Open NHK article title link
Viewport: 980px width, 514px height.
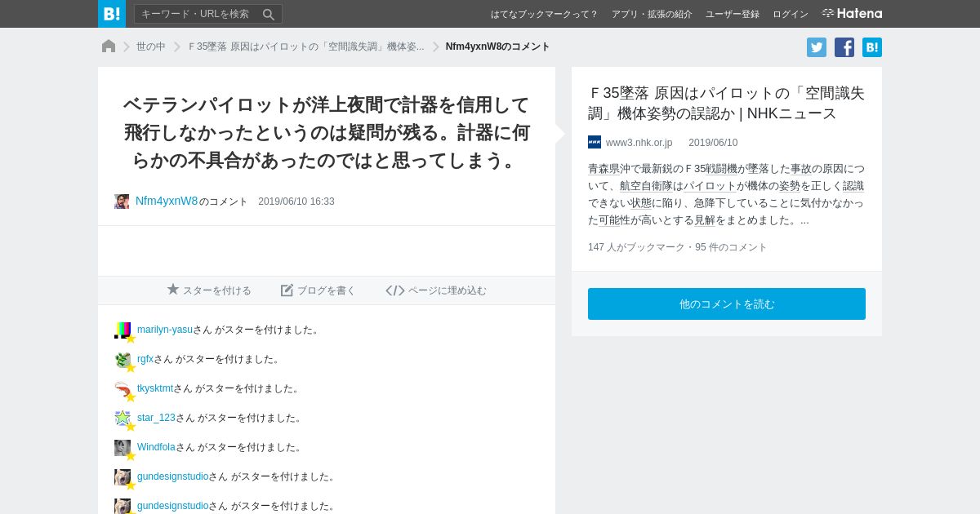pyautogui.click(x=726, y=103)
